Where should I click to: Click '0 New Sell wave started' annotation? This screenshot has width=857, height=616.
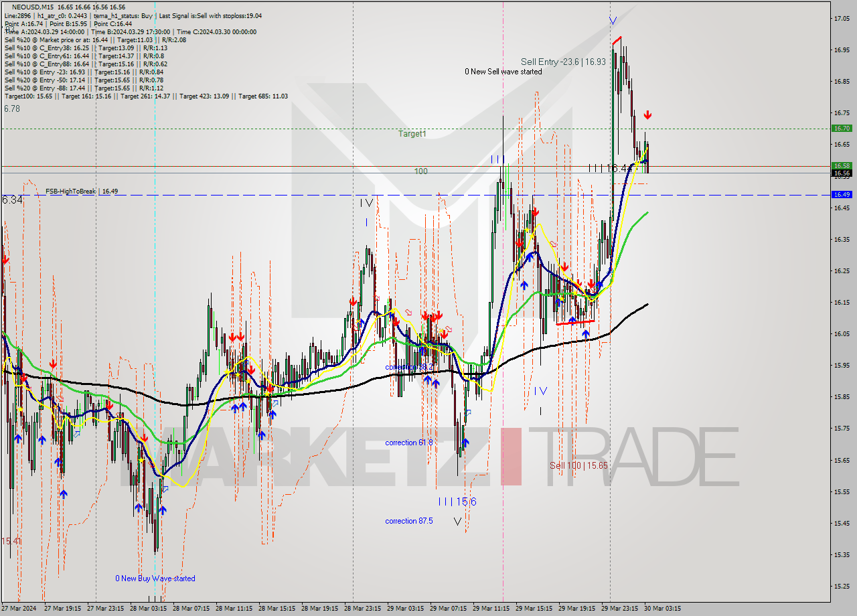pyautogui.click(x=503, y=72)
